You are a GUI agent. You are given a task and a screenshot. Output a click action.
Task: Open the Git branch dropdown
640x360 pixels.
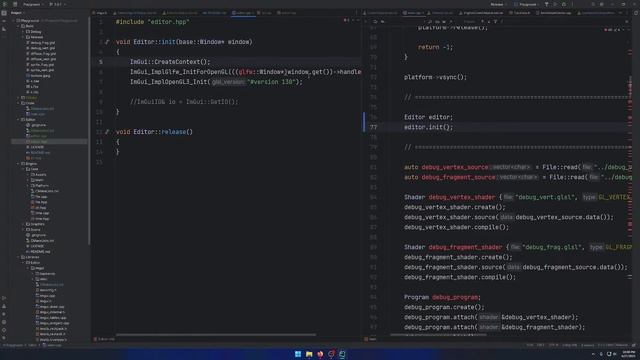coord(57,4)
